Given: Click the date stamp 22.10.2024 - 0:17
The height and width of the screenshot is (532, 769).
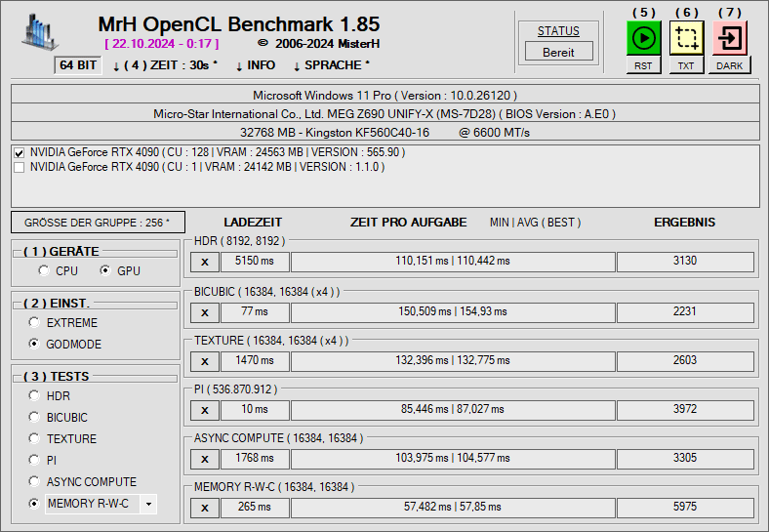Looking at the screenshot, I should click(162, 44).
